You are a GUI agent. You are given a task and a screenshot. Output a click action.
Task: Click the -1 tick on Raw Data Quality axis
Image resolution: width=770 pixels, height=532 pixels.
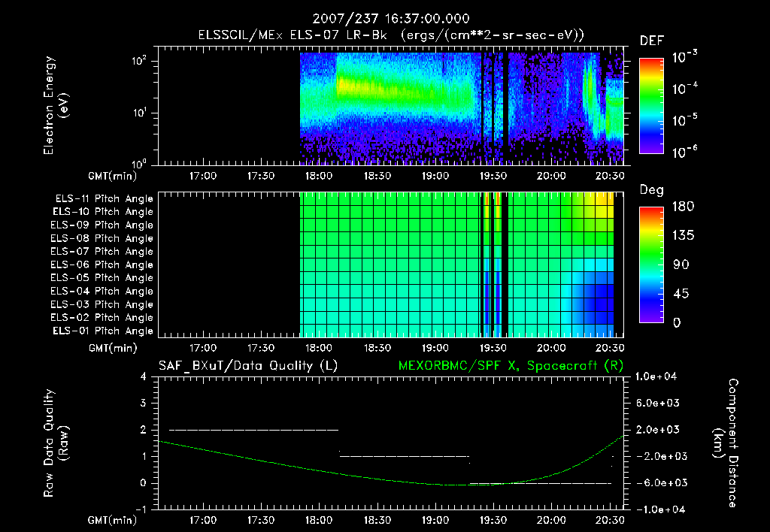[141, 510]
